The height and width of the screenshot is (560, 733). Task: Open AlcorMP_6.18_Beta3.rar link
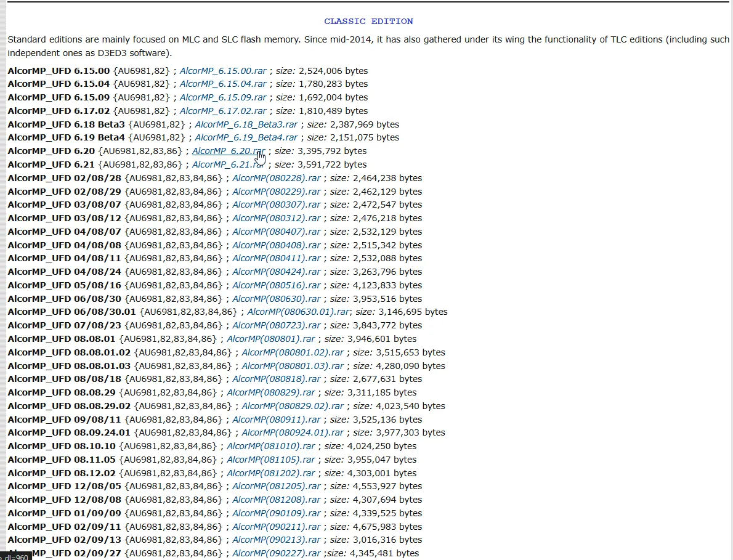pyautogui.click(x=246, y=125)
